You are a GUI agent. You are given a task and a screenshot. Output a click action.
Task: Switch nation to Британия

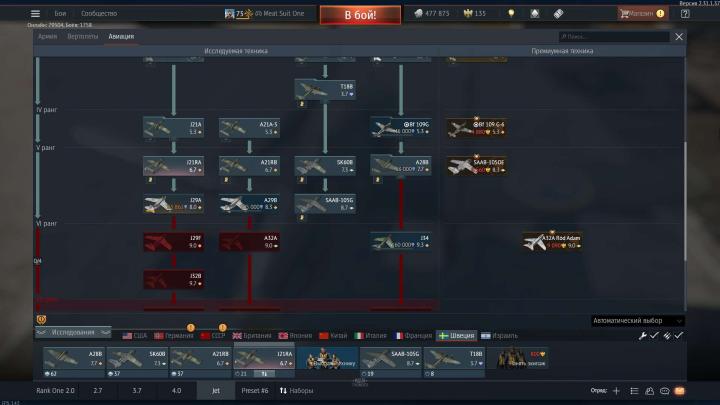[252, 336]
